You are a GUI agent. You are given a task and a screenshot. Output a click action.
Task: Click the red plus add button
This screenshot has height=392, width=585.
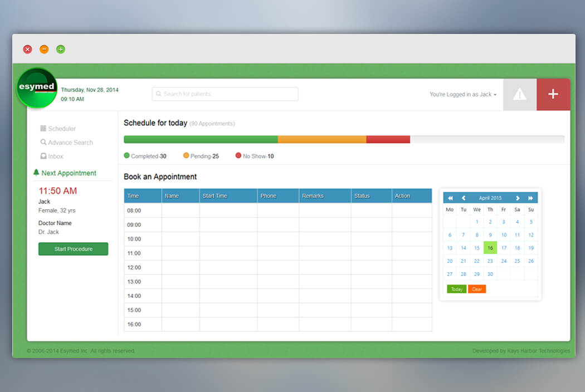(553, 94)
